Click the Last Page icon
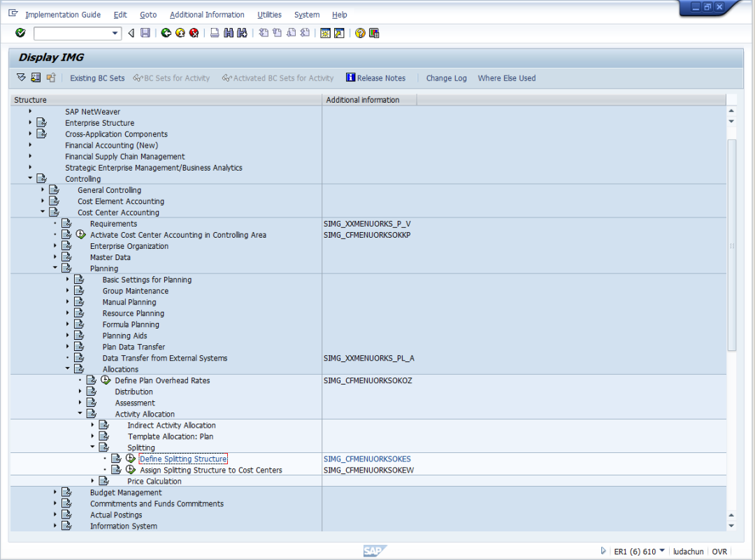The image size is (755, 560). pos(305,33)
